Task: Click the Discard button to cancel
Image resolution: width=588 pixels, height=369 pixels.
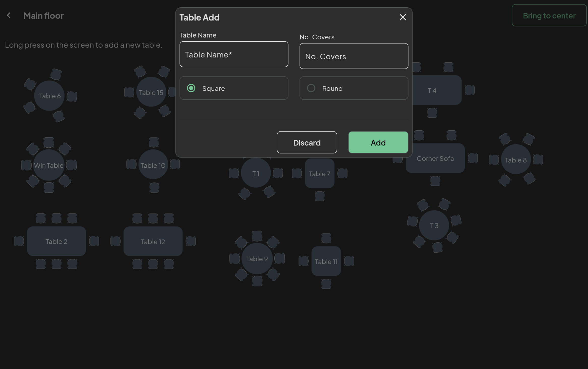Action: coord(307,142)
